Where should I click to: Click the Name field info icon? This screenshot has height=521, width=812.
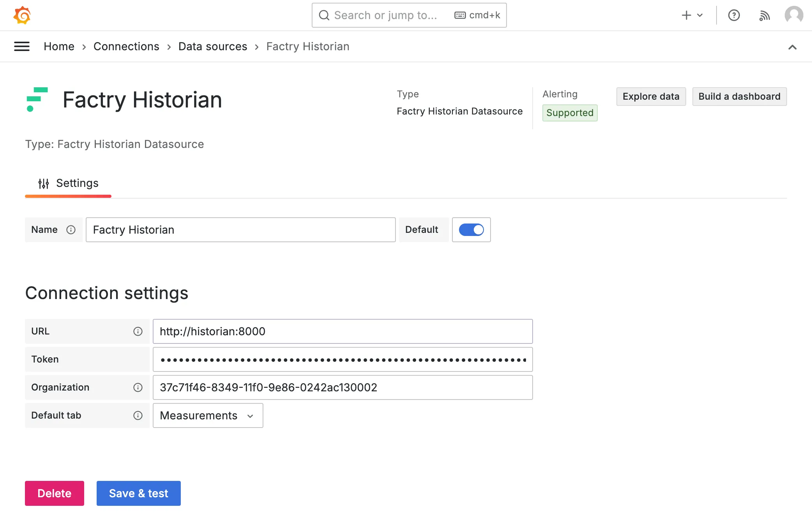click(71, 230)
